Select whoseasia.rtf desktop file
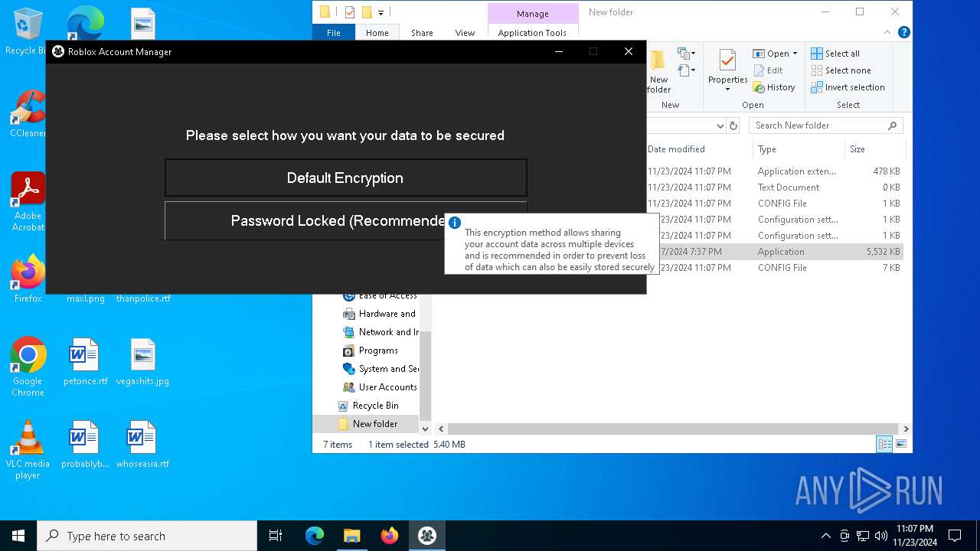The height and width of the screenshot is (551, 980). 142,445
